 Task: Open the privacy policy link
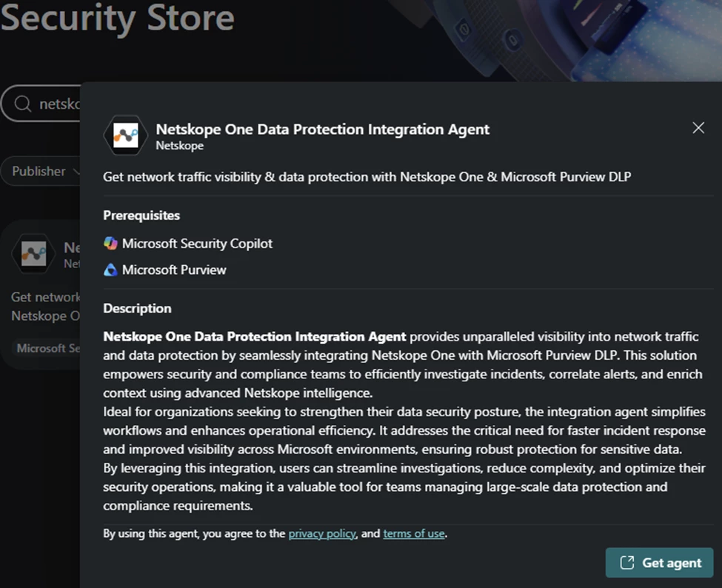click(x=322, y=533)
